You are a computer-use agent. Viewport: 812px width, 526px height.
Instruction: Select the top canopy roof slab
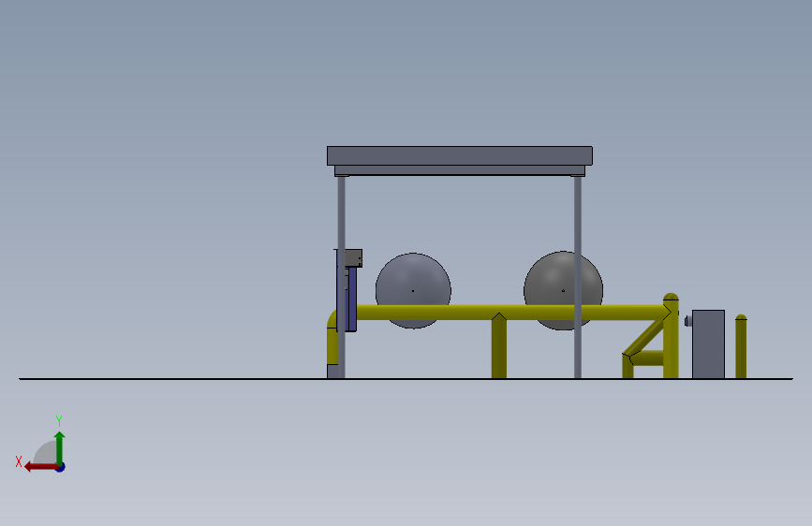pyautogui.click(x=459, y=155)
